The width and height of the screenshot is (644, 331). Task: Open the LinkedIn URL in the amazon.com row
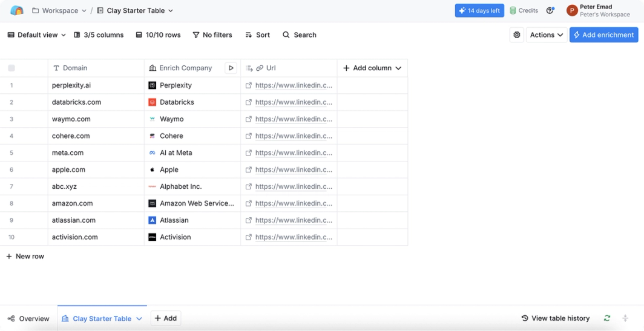point(294,203)
